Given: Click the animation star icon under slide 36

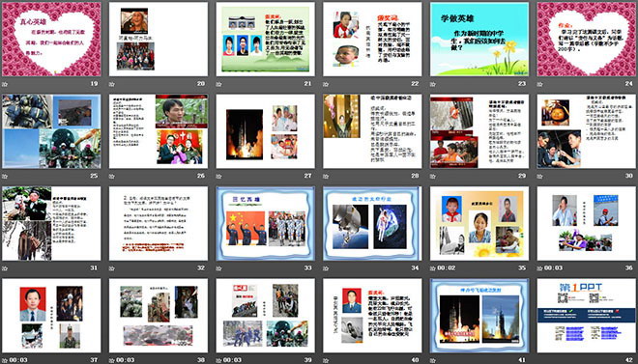Looking at the screenshot, I should [x=539, y=268].
